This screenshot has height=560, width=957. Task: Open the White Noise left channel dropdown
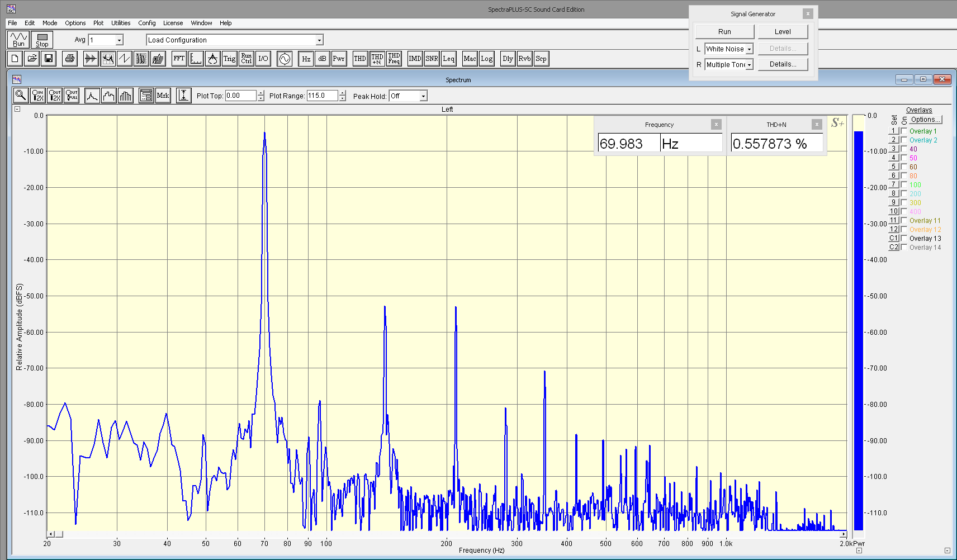point(749,49)
